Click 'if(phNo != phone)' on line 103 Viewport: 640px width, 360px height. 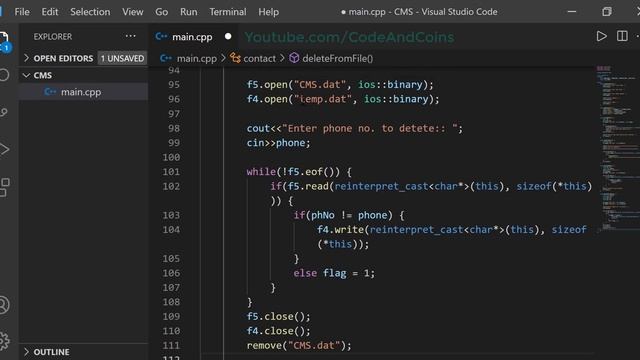[343, 215]
